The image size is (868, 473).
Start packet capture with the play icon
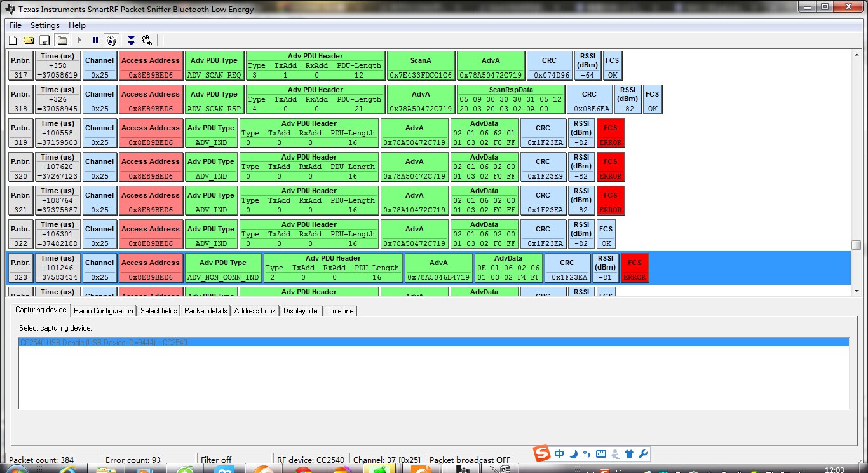[x=79, y=40]
